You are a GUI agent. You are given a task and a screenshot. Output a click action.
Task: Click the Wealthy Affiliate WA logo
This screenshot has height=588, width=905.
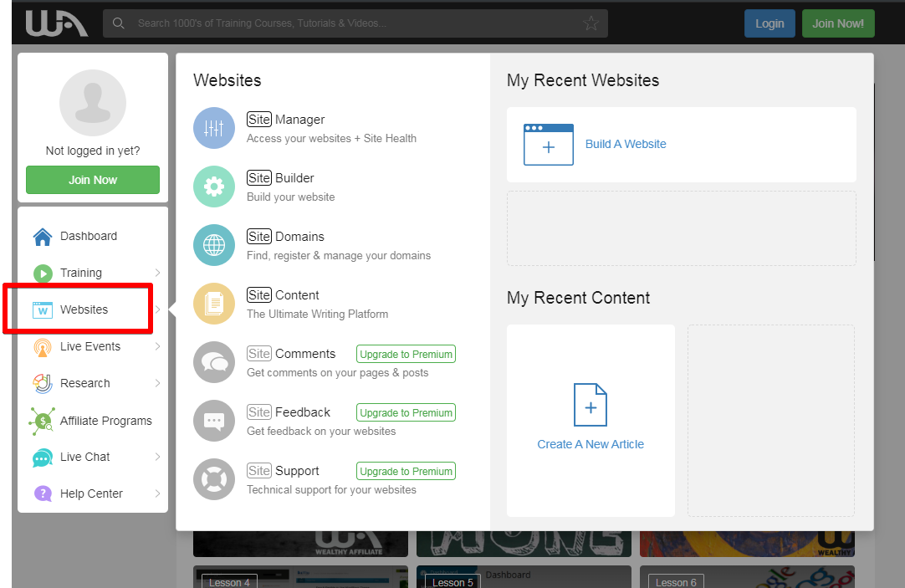coord(57,23)
